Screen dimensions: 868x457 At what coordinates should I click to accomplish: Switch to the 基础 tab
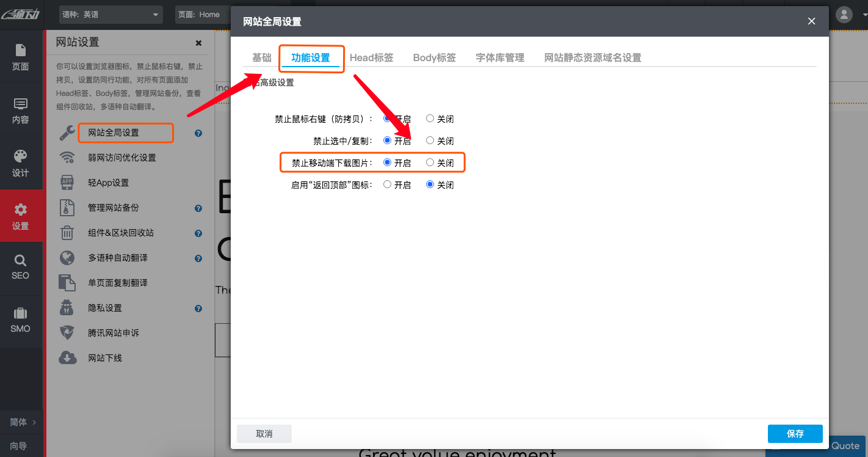[261, 57]
